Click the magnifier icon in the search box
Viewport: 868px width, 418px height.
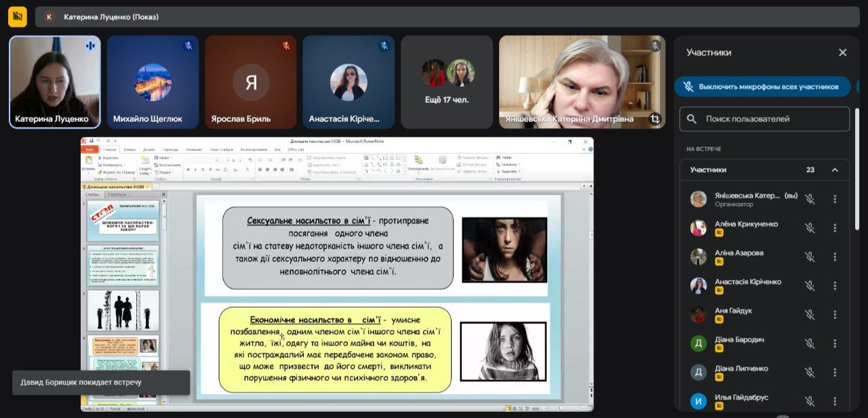692,119
